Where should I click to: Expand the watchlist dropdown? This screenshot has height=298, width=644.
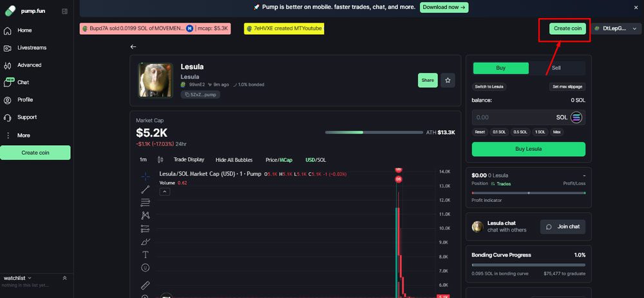(x=17, y=278)
